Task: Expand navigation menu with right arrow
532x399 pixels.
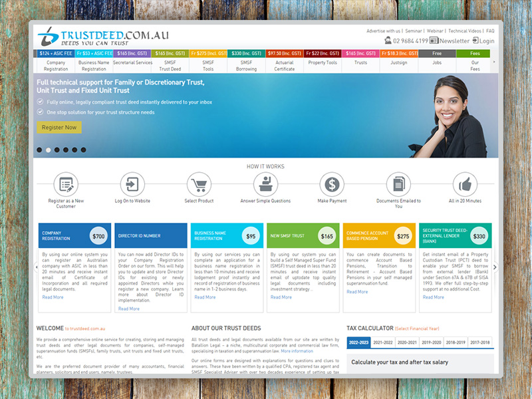Action: click(x=493, y=62)
